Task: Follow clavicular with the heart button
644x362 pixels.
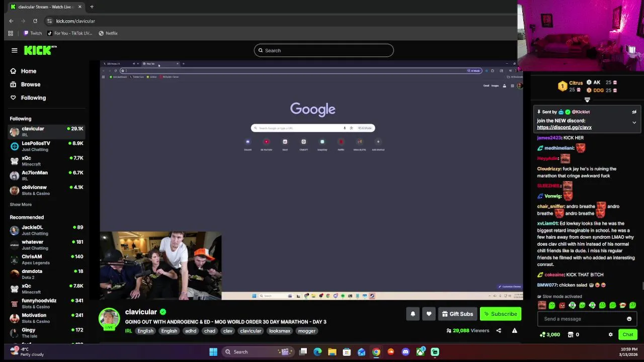Action: tap(429, 314)
